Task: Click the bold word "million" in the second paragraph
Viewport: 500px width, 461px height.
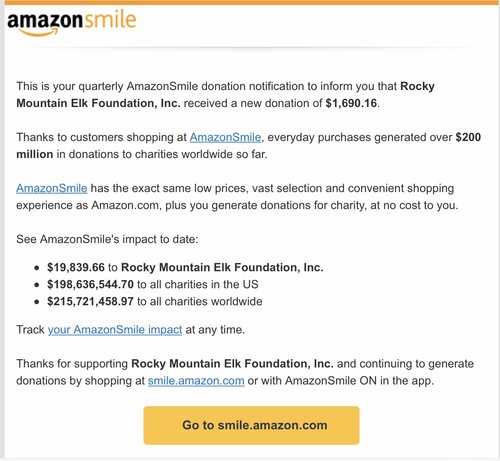Action: point(35,154)
